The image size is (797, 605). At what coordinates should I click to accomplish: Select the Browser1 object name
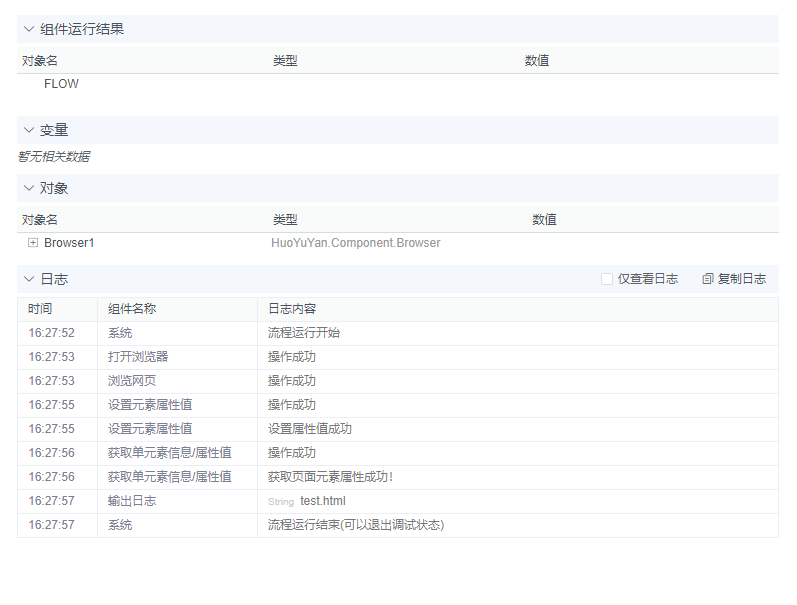tap(69, 243)
